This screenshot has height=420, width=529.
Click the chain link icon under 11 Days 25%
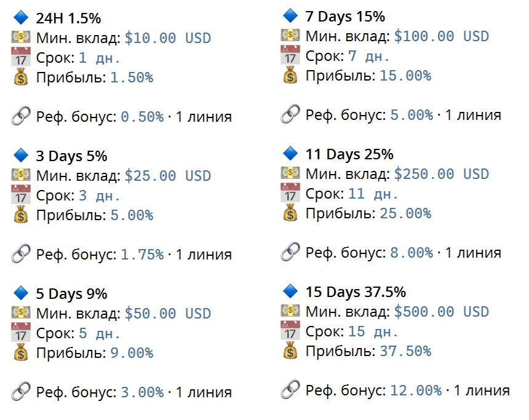coord(290,252)
